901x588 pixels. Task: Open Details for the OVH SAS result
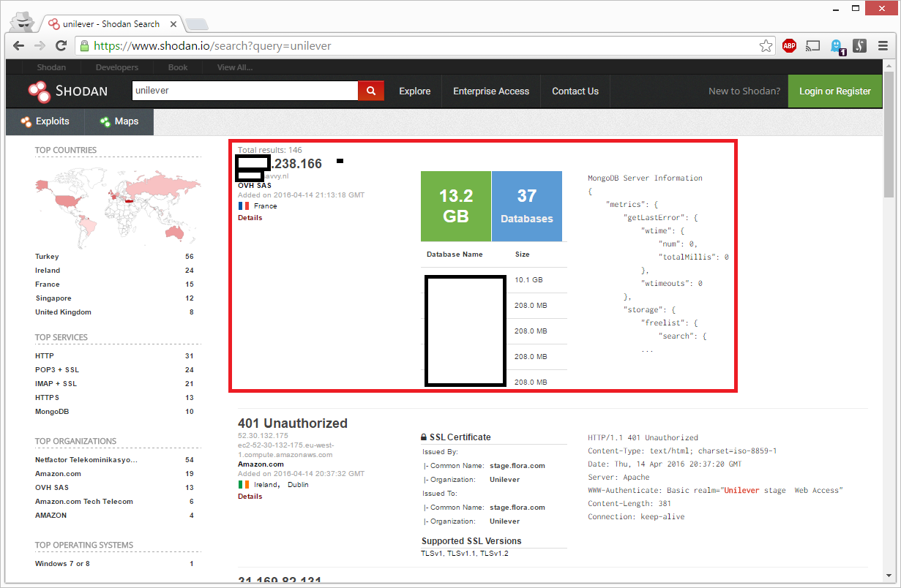pos(250,218)
